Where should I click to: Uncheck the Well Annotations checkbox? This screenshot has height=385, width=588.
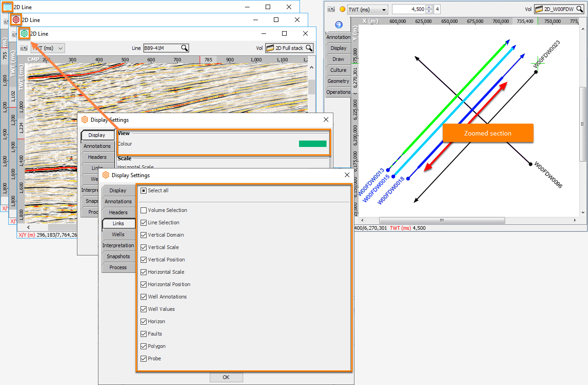tap(144, 297)
